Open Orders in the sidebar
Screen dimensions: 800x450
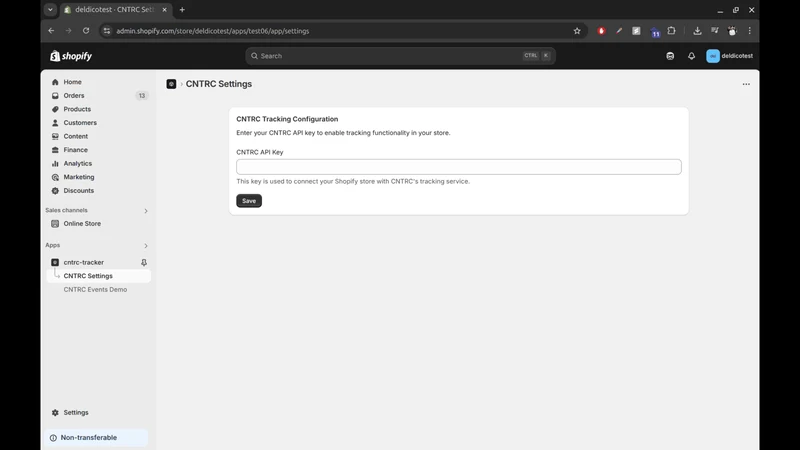[x=74, y=95]
